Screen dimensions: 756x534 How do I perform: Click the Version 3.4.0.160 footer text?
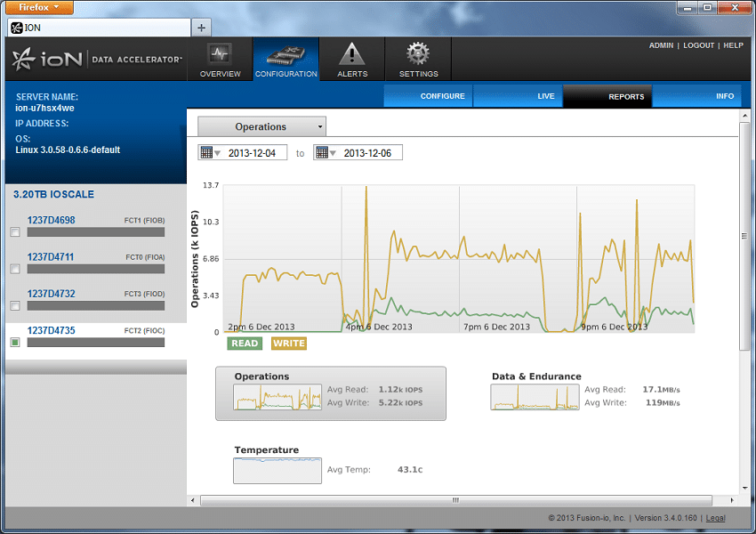click(666, 518)
